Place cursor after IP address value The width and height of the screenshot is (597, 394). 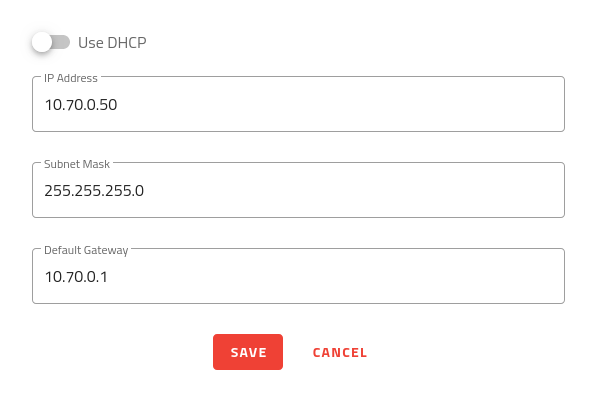[x=118, y=105]
